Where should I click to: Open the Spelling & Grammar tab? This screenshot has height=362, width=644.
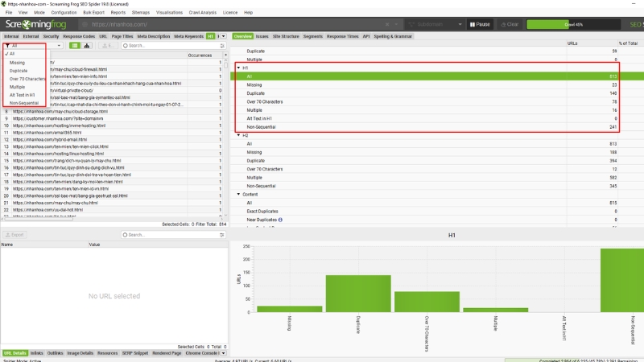(x=393, y=36)
